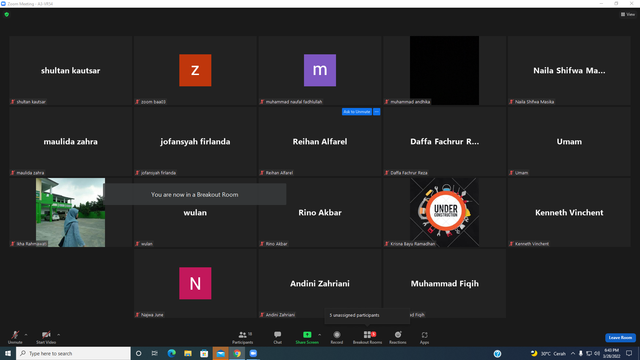Click the Unmute microphone icon
640x360 pixels.
pyautogui.click(x=15, y=335)
